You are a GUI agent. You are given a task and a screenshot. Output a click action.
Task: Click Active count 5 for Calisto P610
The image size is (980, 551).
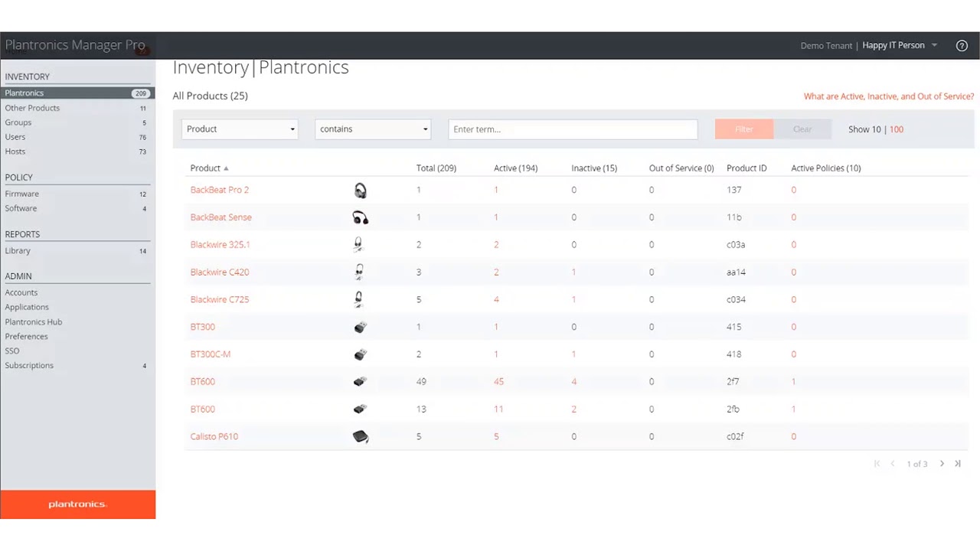(x=496, y=436)
